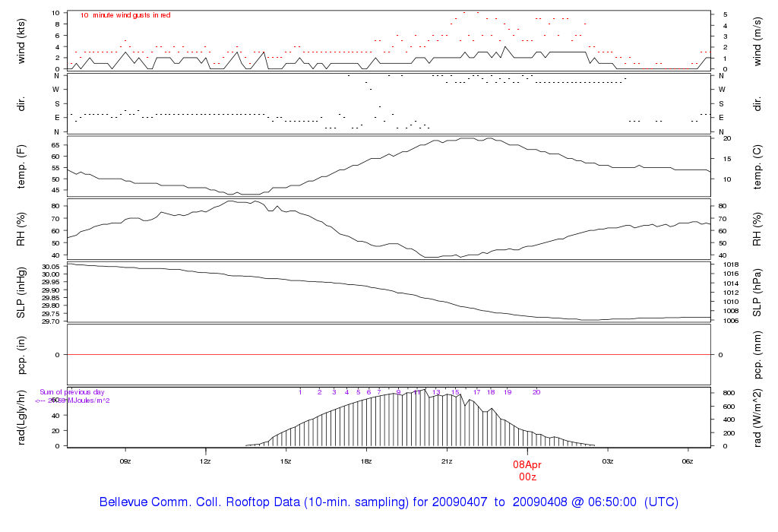The width and height of the screenshot is (778, 532).
Task: Click the '29.85' SLP tick value
Action: coord(51,298)
